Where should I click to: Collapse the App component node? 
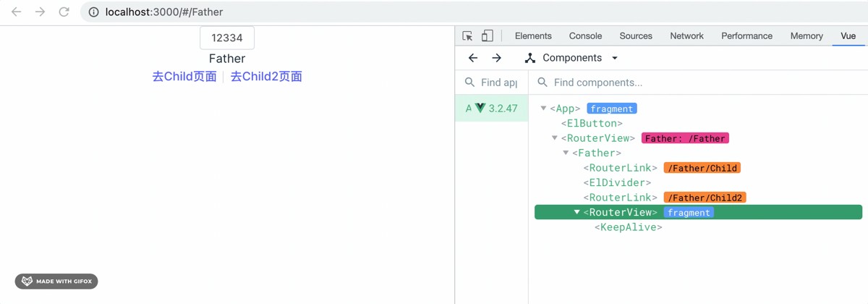tap(544, 109)
